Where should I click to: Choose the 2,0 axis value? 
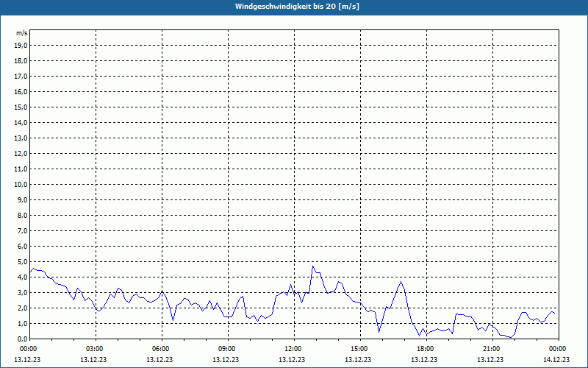22,308
